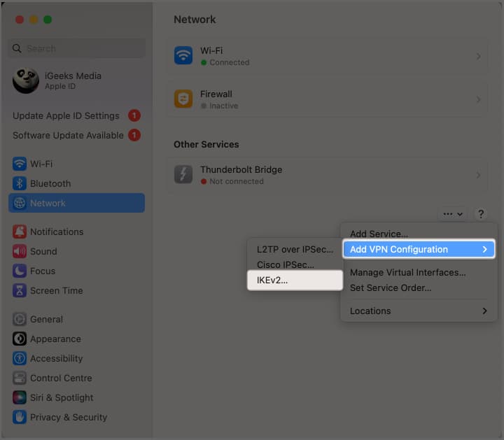This screenshot has width=504, height=440.
Task: Expand the Locations submenu arrow
Action: point(484,311)
